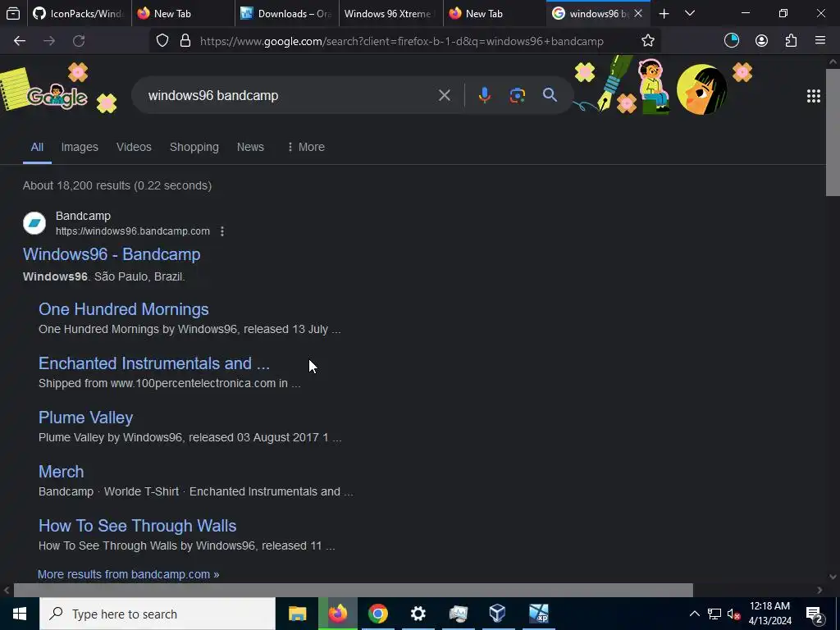Image resolution: width=840 pixels, height=630 pixels.
Task: Open Merch link
Action: point(61,472)
